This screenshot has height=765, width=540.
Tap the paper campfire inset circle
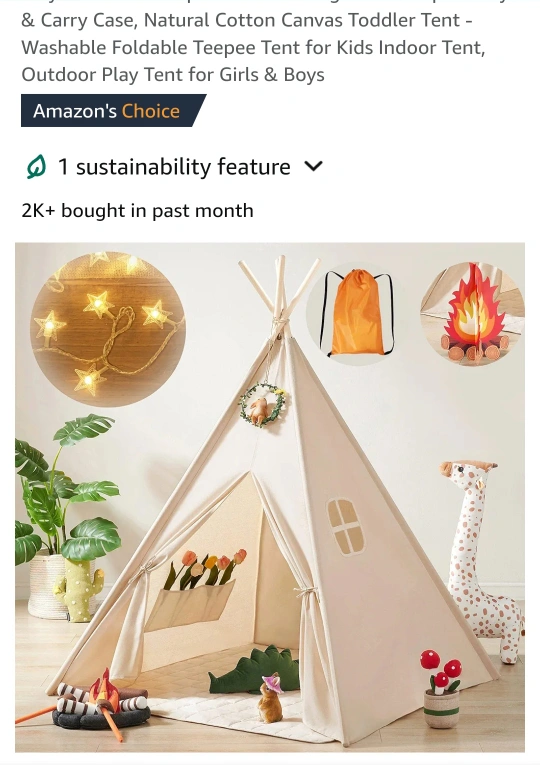pyautogui.click(x=472, y=313)
